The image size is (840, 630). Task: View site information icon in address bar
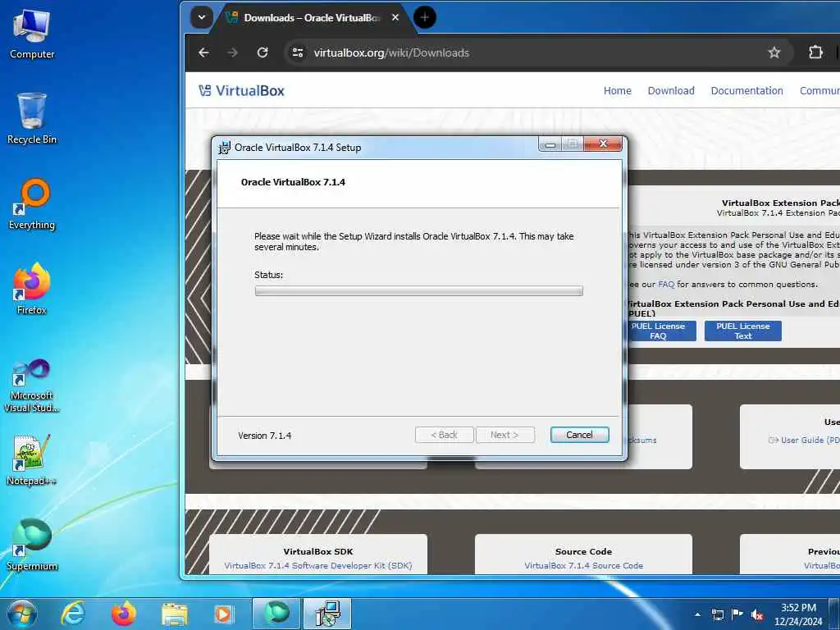coord(297,52)
